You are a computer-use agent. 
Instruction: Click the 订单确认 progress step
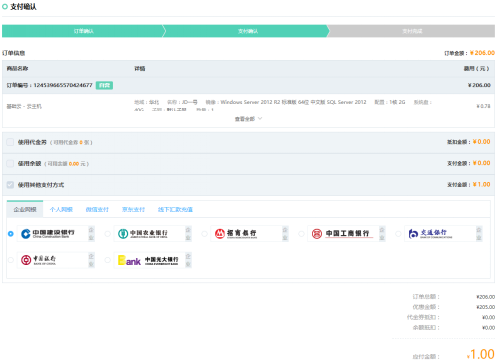[x=83, y=31]
